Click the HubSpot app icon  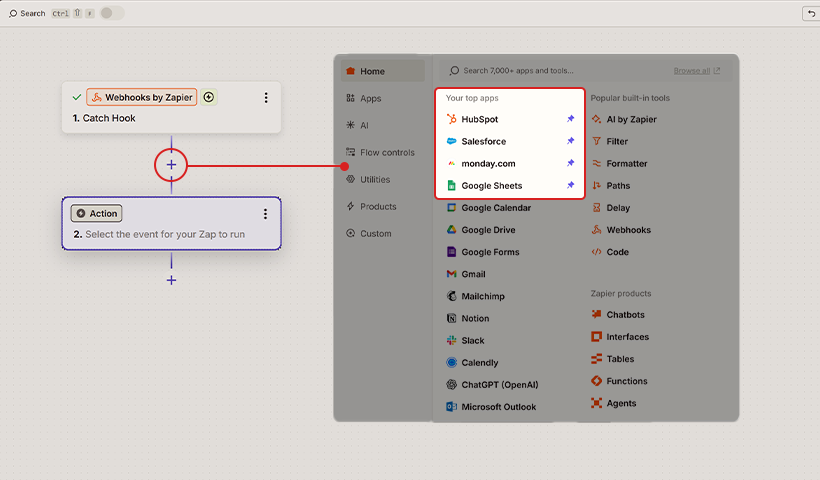[x=452, y=119]
